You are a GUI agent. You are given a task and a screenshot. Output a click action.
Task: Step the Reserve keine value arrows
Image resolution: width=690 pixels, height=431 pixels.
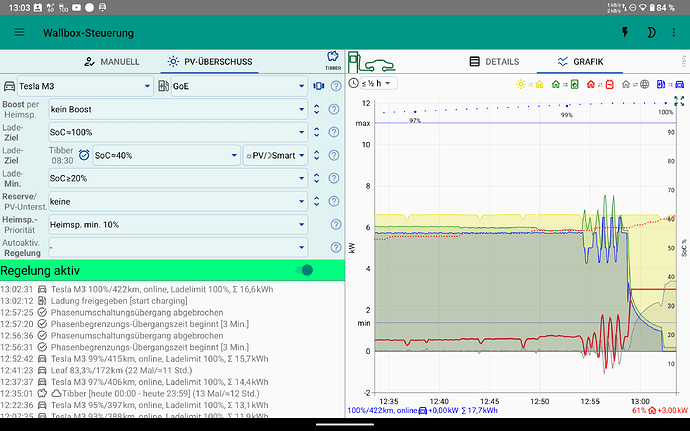316,201
